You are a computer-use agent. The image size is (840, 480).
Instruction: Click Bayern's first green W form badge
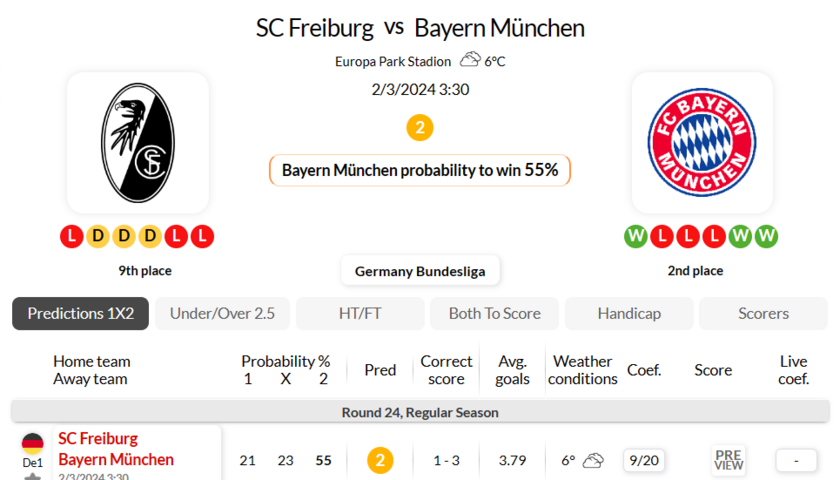(x=635, y=237)
